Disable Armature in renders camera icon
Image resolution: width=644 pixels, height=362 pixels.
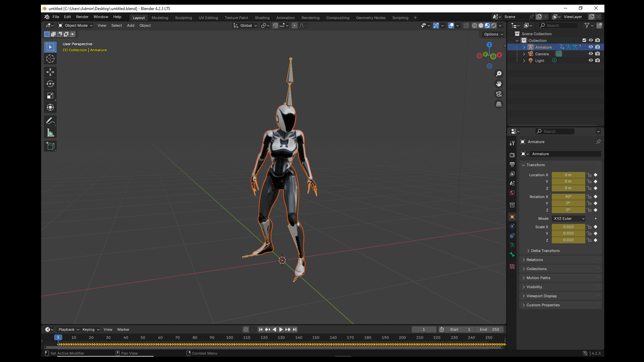click(598, 47)
